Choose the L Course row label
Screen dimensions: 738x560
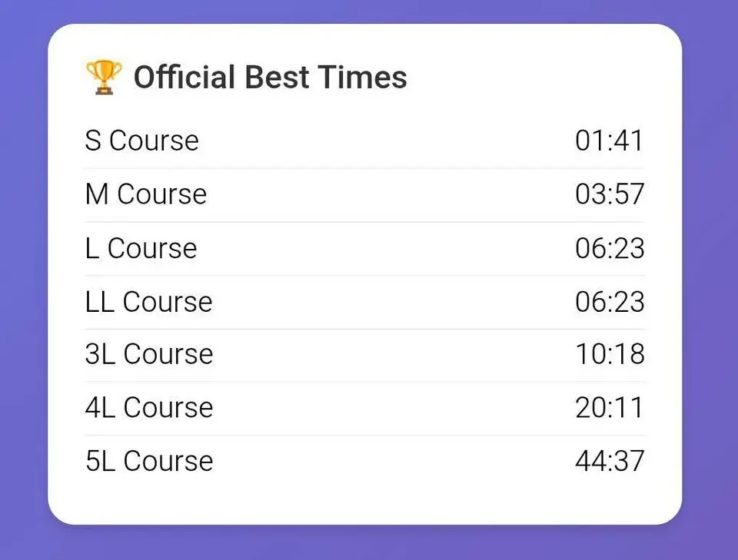141,248
